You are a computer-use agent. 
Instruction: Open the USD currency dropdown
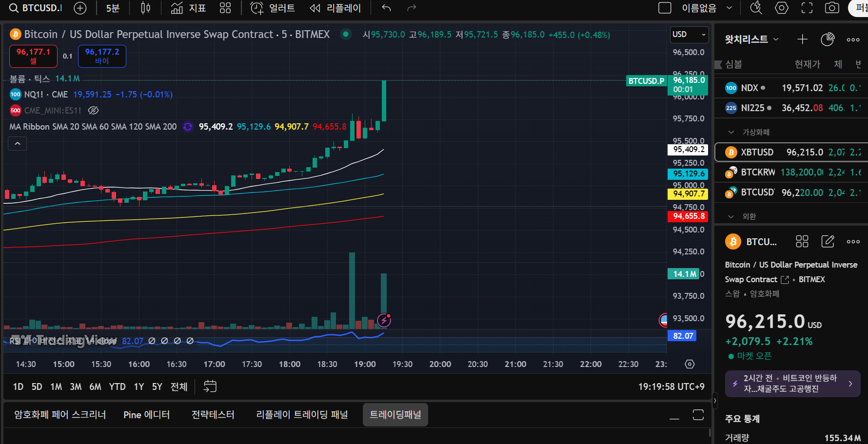pyautogui.click(x=689, y=35)
